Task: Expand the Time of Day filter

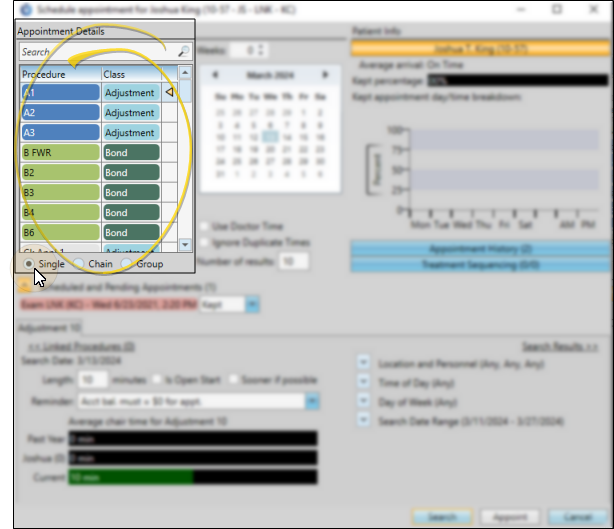Action: click(363, 383)
